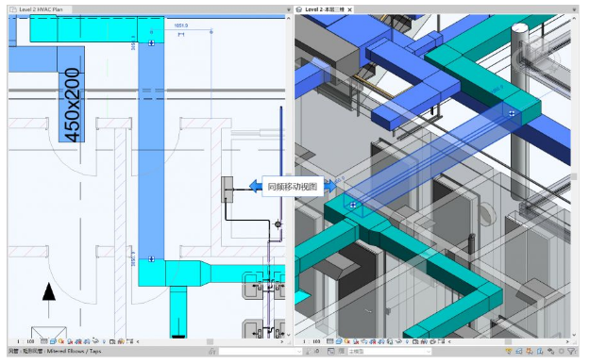Click the 同频移动视图 tooltip label
Screen dimensions: 590x364
(293, 187)
